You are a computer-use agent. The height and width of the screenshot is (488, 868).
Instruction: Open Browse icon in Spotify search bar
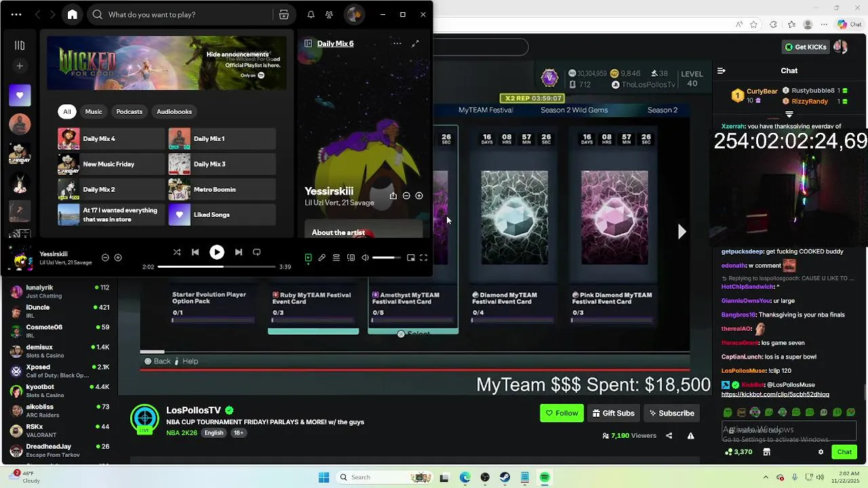[x=283, y=15]
